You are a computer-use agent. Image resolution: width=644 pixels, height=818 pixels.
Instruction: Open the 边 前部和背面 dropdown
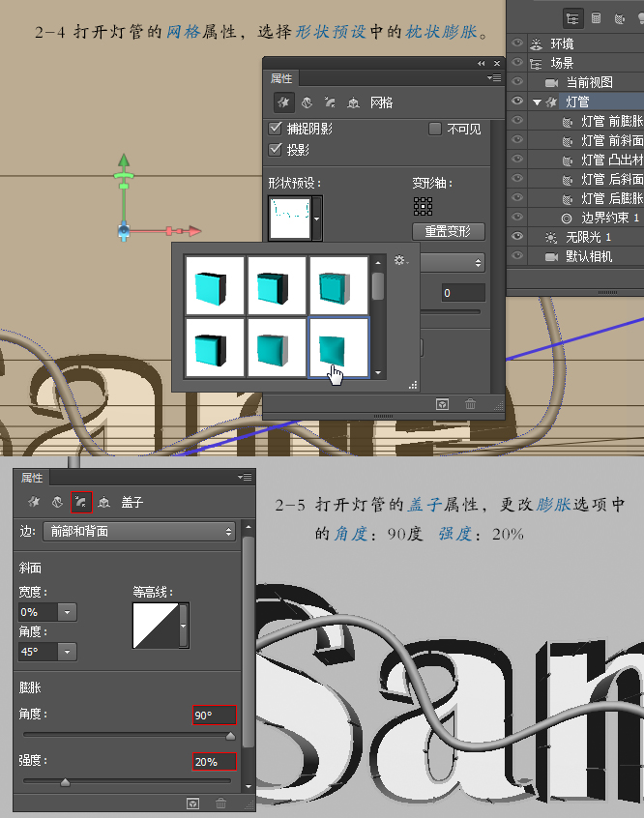point(139,532)
